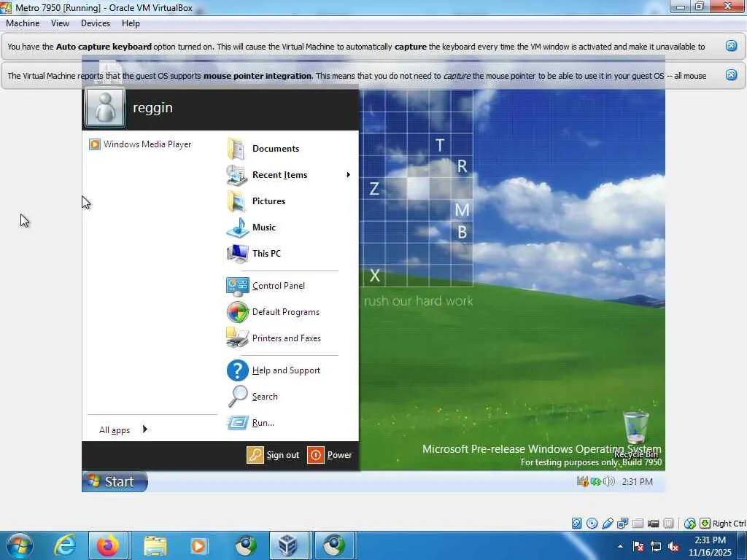Click host Show desktop strip
Viewport: 747px width, 560px height.
pos(742,545)
